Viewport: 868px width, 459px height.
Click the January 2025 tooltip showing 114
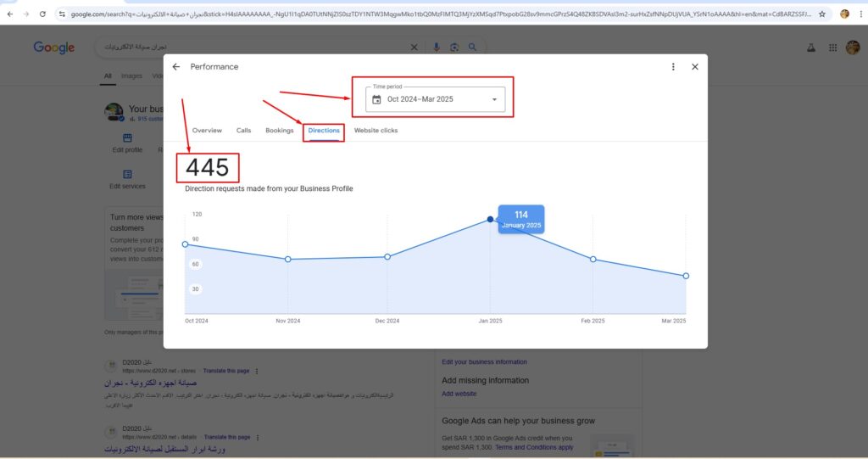coord(521,219)
